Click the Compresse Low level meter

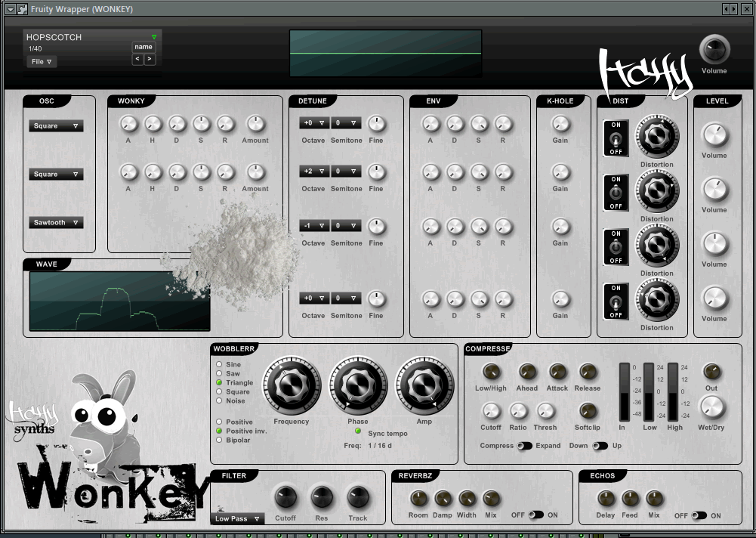pos(649,392)
